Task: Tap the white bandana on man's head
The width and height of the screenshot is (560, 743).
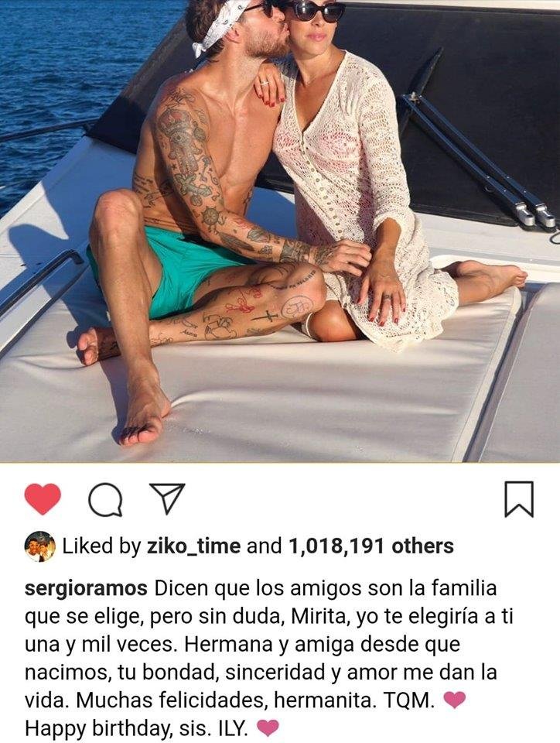Action: coord(217,26)
